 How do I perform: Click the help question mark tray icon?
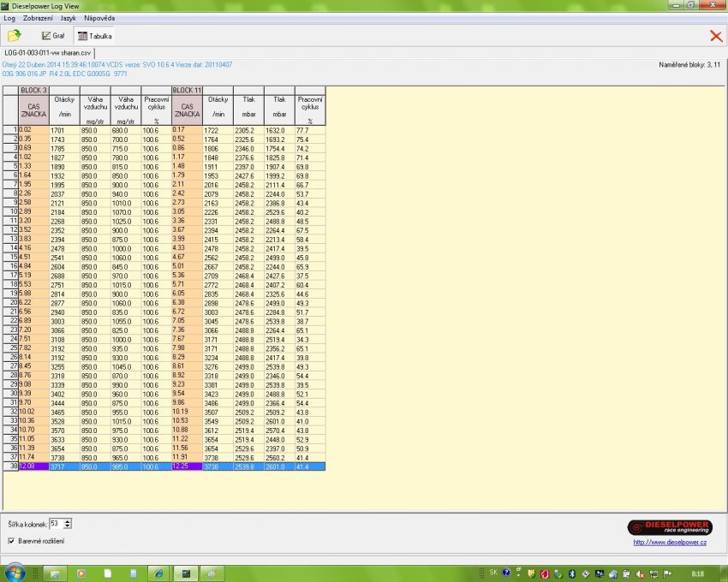point(506,573)
